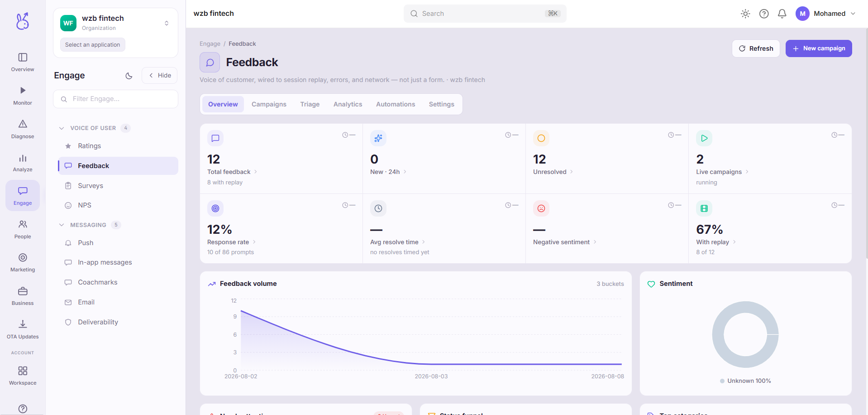
Task: Open the Analyze section icon
Action: [x=23, y=158]
